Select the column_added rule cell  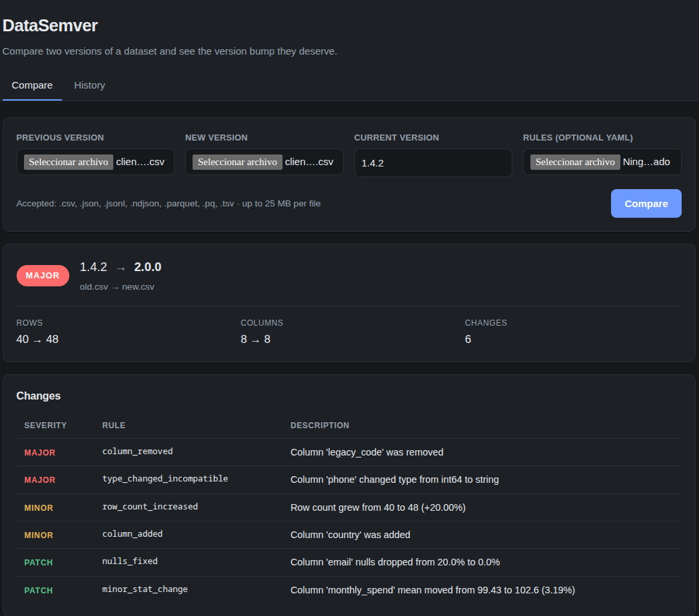(x=133, y=534)
